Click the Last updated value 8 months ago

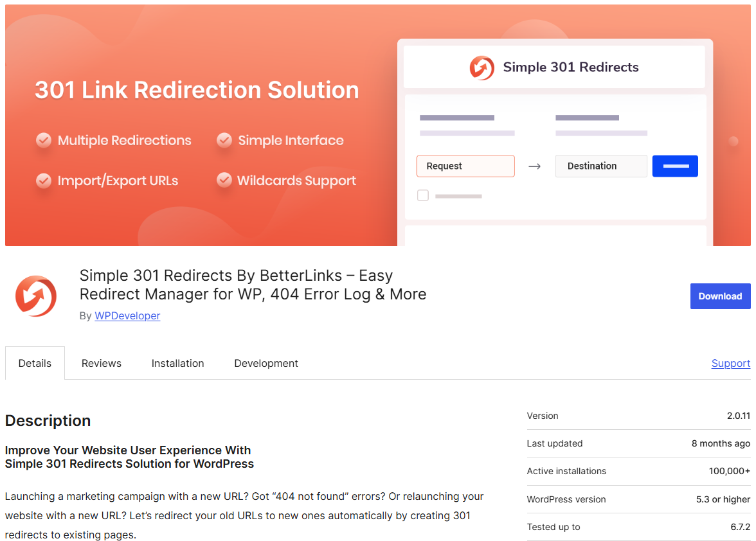pyautogui.click(x=721, y=443)
